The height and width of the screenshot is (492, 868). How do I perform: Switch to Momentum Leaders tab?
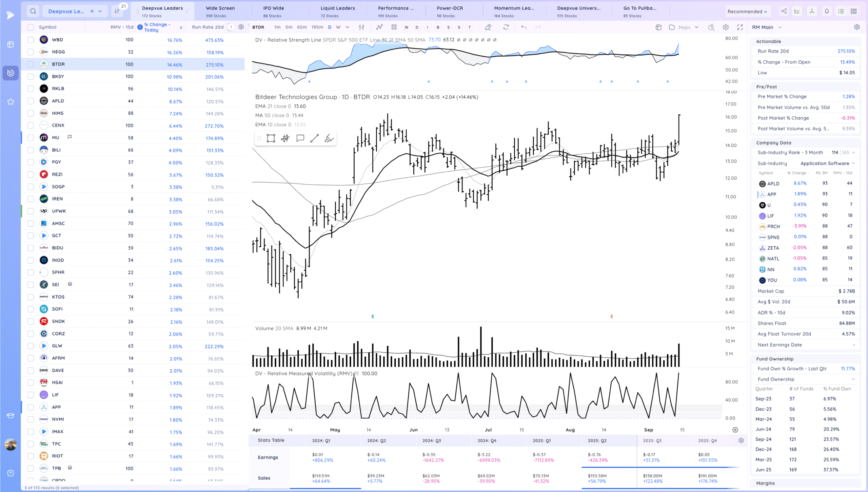coord(514,11)
